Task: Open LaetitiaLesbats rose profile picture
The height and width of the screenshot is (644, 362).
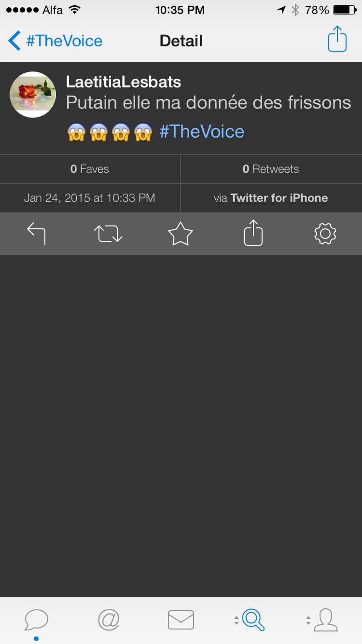Action: tap(33, 95)
